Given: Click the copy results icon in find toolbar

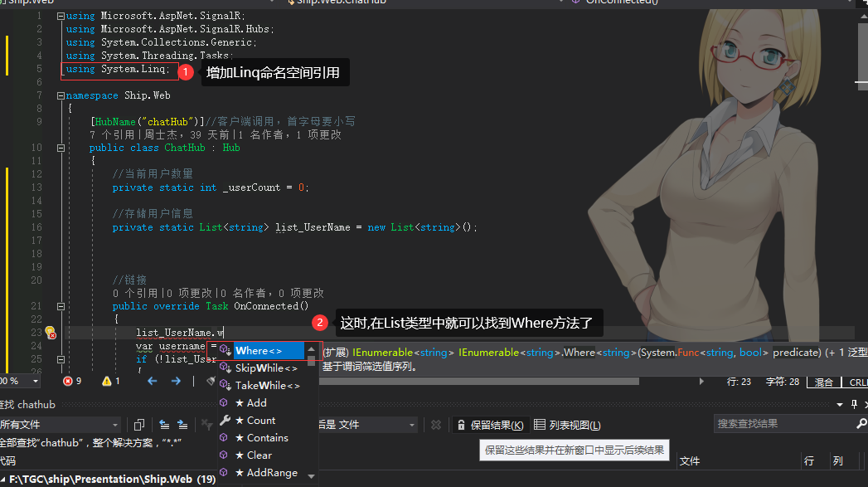Looking at the screenshot, I should [x=139, y=425].
